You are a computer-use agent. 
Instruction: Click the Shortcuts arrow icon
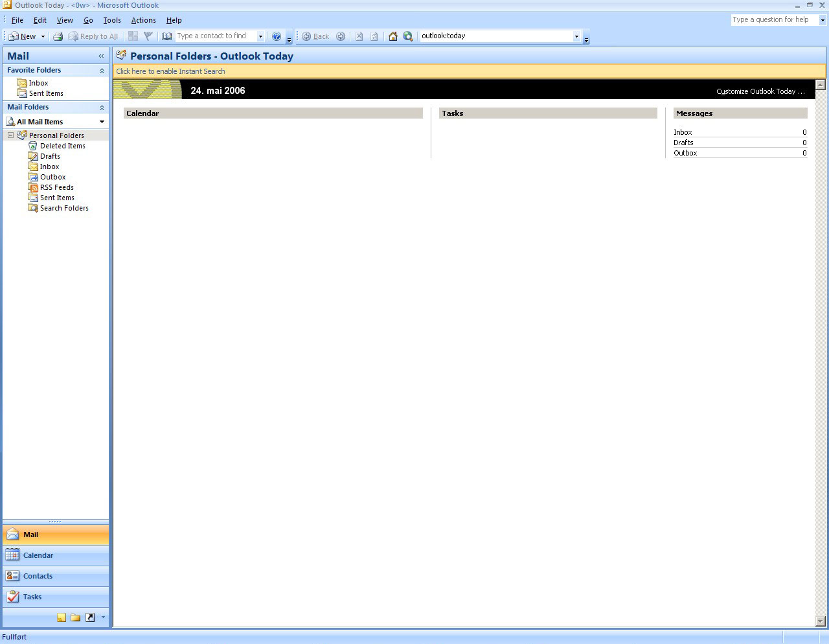[90, 617]
